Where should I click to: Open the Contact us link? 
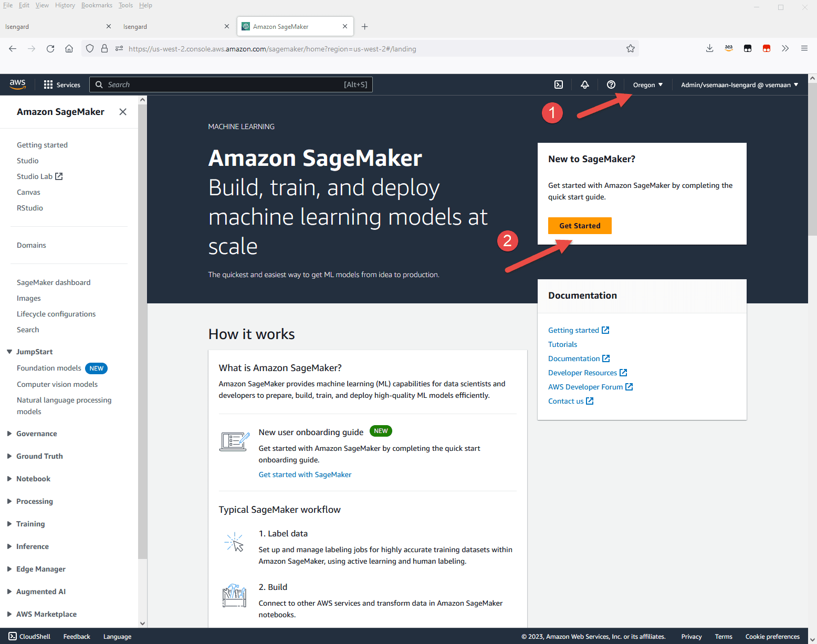(571, 401)
